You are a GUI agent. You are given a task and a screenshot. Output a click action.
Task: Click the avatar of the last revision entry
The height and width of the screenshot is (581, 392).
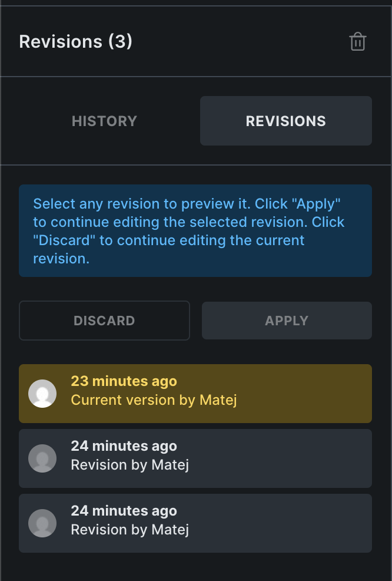42,523
